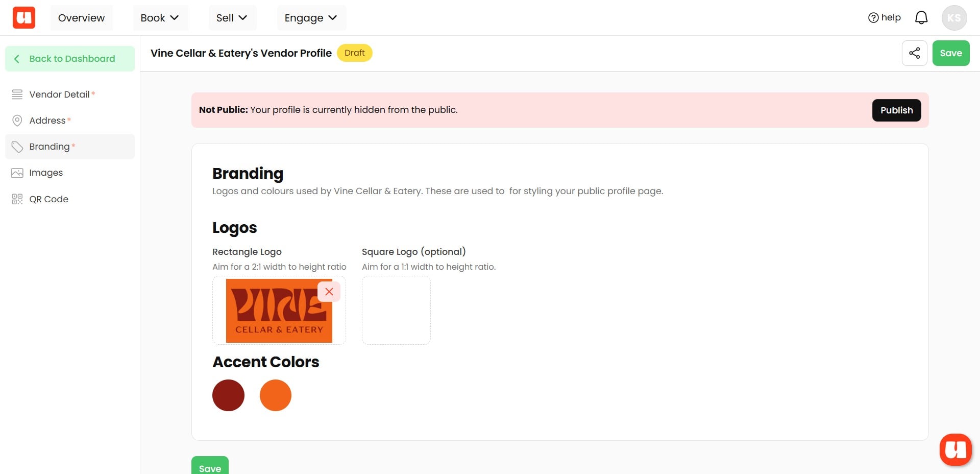Screen dimensions: 980x474
Task: Click the app logo in the top-left corner
Action: pos(23,17)
